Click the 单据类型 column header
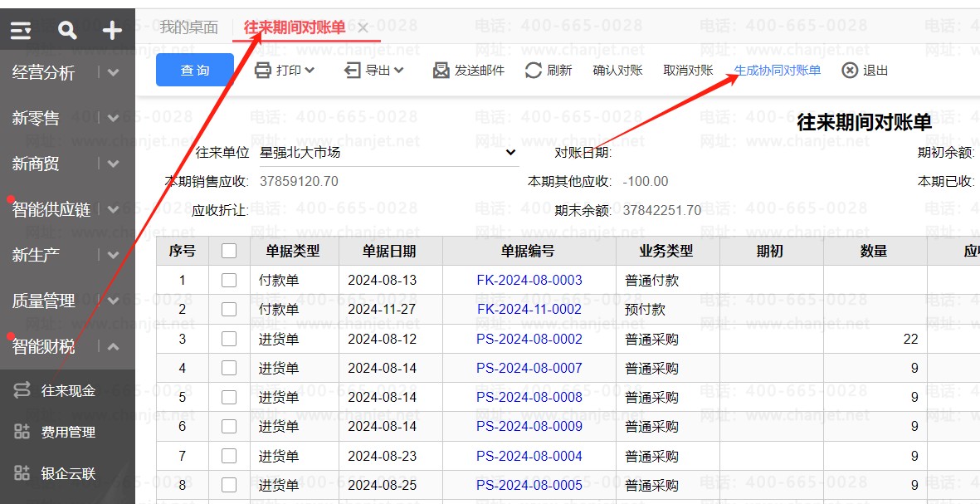Viewport: 980px width, 504px height. tap(293, 251)
